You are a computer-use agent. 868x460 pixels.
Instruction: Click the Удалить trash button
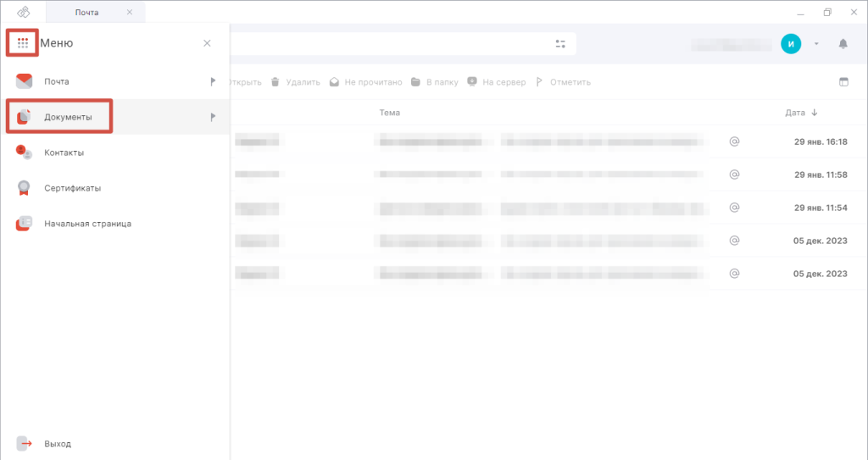[x=296, y=82]
